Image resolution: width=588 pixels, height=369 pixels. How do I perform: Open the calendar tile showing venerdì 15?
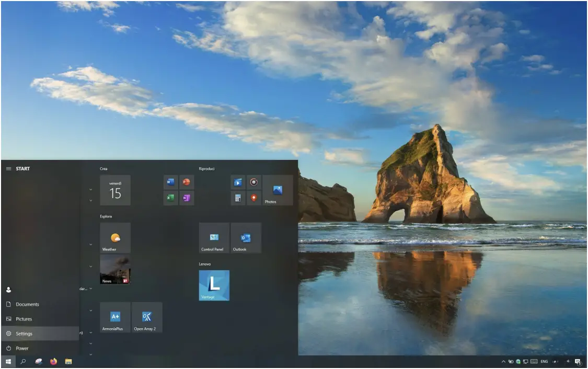point(115,190)
